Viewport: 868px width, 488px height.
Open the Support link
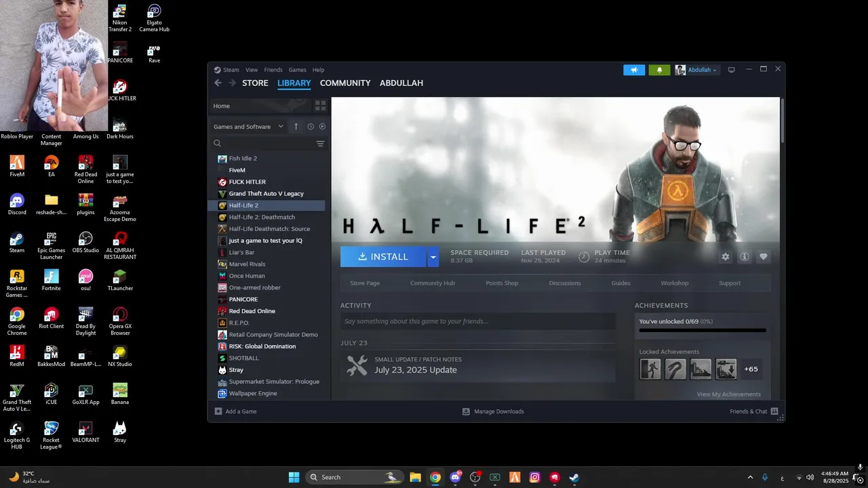(x=730, y=283)
